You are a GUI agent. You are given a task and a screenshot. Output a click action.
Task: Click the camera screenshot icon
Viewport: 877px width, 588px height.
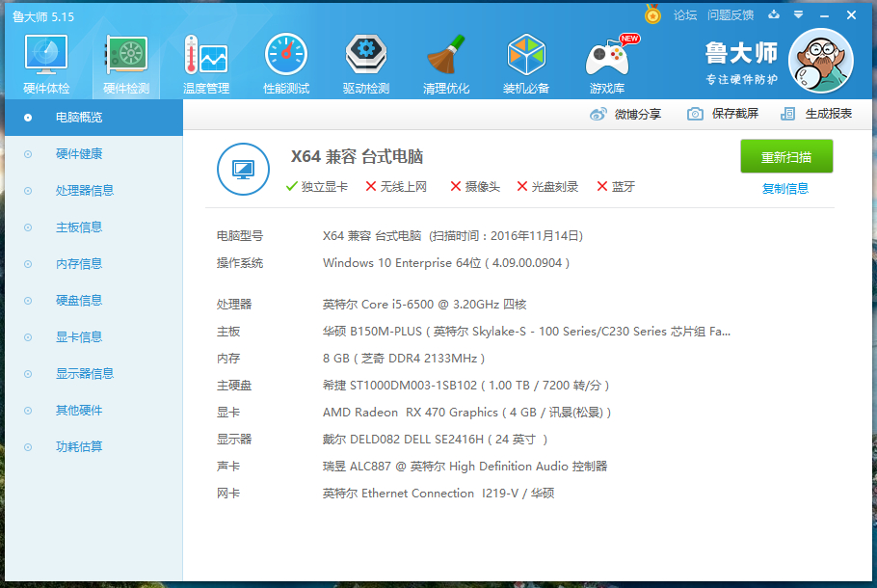coord(695,114)
